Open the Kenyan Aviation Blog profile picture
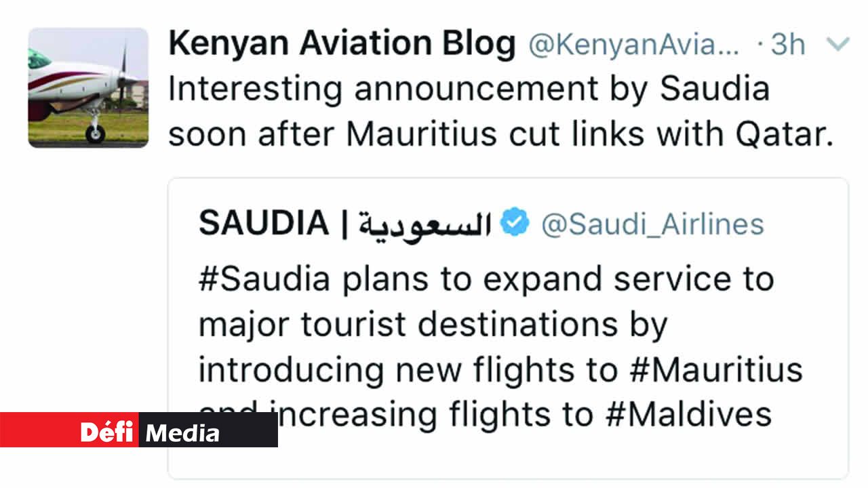This screenshot has height=488, width=868. (x=88, y=87)
